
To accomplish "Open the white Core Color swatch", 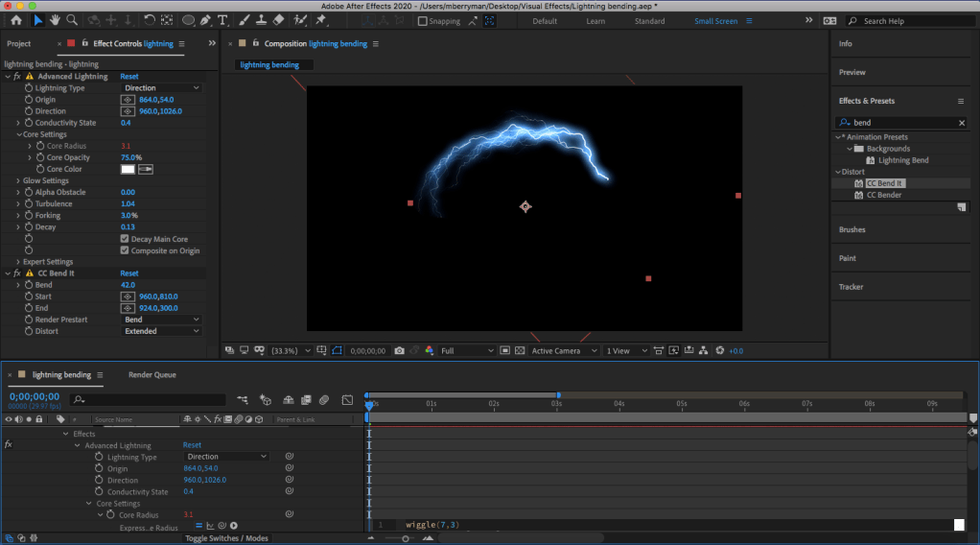I will (x=127, y=169).
